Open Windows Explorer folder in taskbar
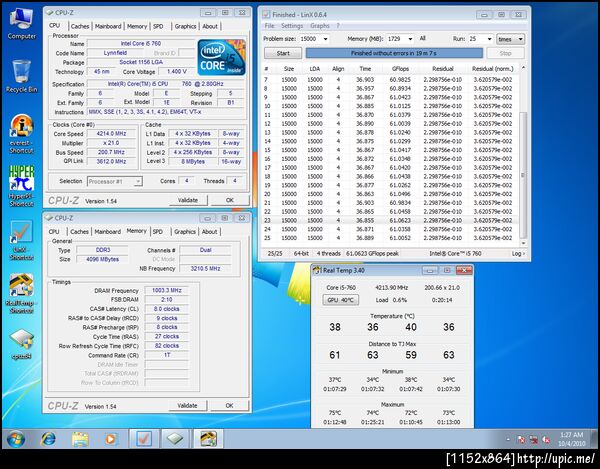 tap(80, 439)
